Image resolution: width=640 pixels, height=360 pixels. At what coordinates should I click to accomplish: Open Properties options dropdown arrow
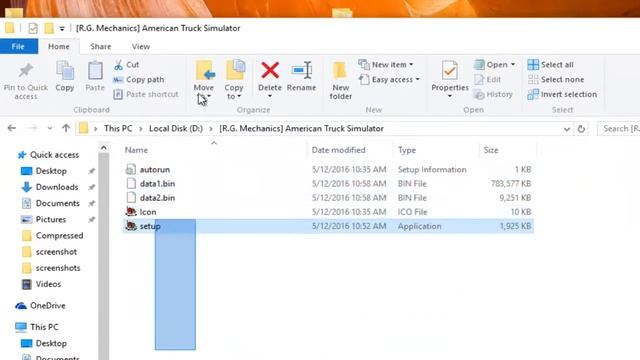pyautogui.click(x=450, y=97)
